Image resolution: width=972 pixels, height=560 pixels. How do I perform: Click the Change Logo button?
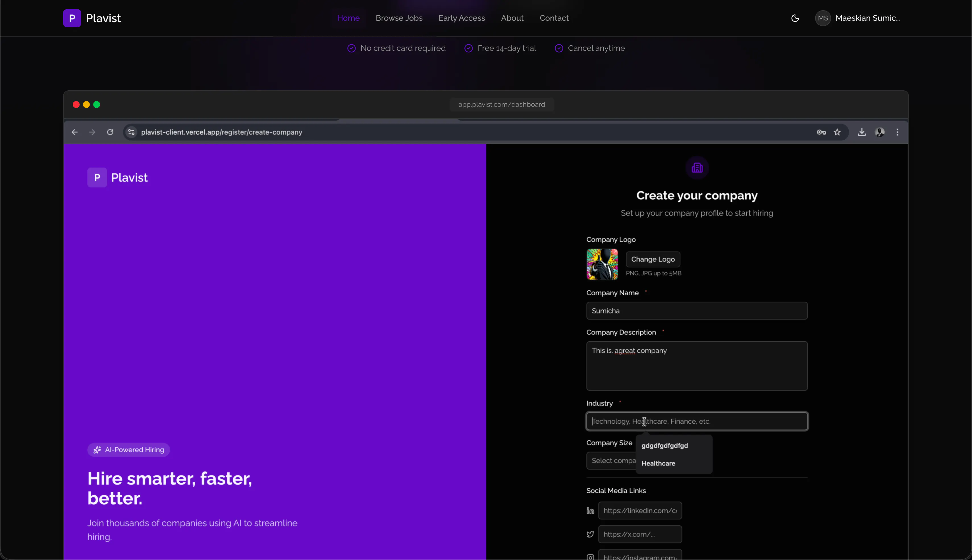(653, 259)
